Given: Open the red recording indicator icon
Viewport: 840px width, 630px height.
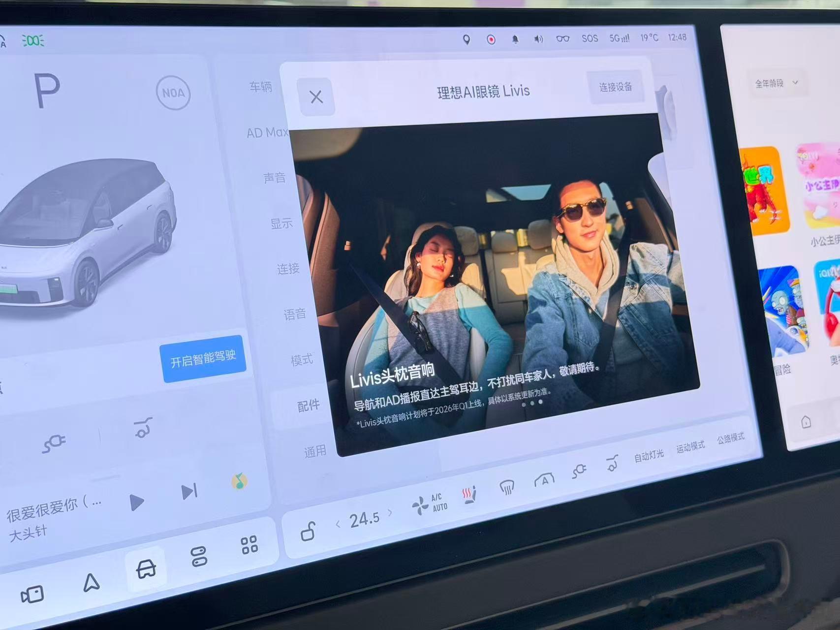Looking at the screenshot, I should point(491,39).
